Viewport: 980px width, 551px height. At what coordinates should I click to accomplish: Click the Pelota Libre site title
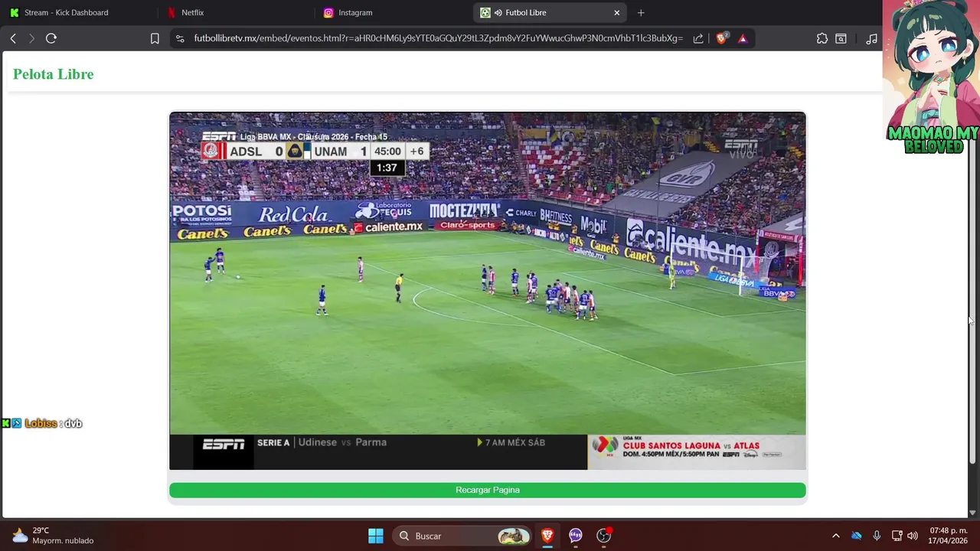click(54, 74)
